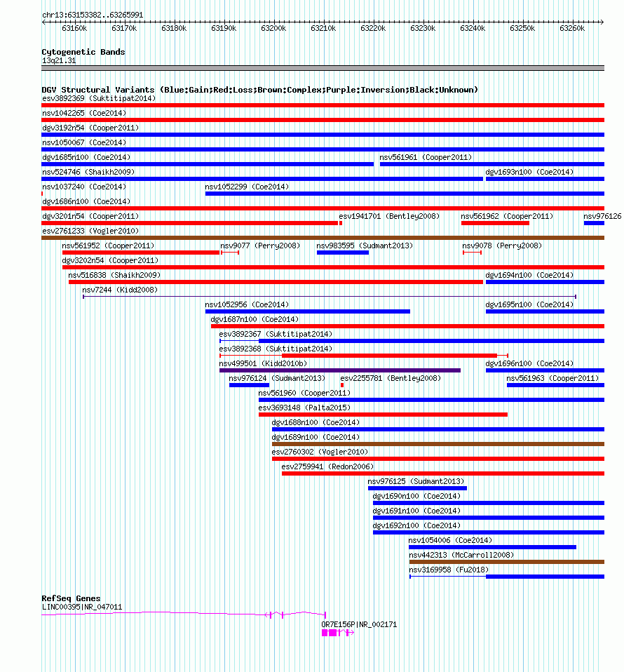Click the DGV Structural Variants track title
Image resolution: width=624 pixels, height=672 pixels.
[259, 90]
